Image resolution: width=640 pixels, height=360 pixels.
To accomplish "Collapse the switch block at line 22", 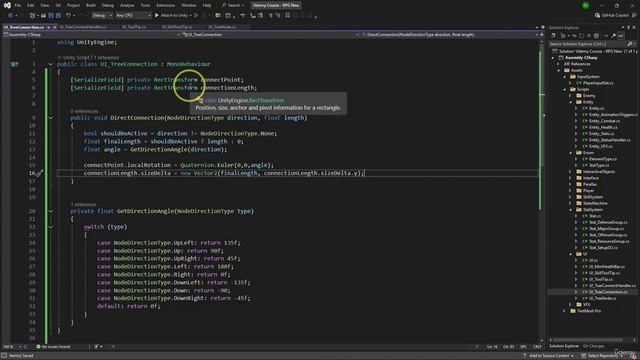I will pyautogui.click(x=51, y=227).
